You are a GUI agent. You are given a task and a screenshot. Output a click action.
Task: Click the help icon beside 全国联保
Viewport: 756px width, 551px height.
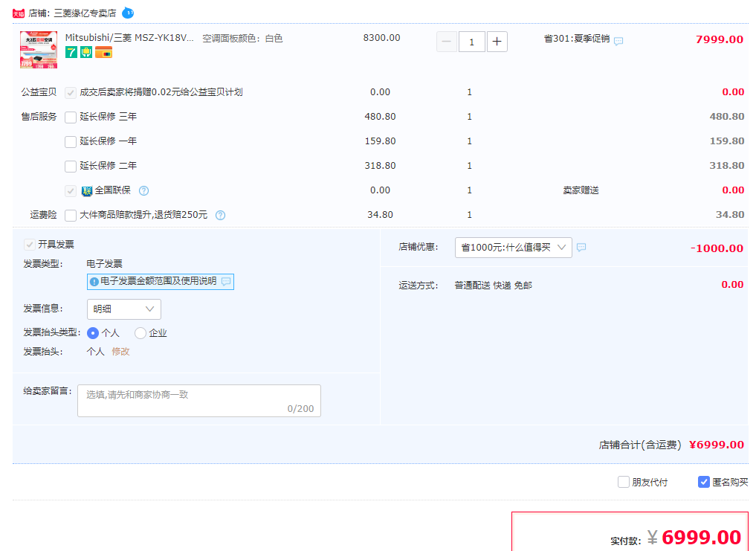coord(143,190)
